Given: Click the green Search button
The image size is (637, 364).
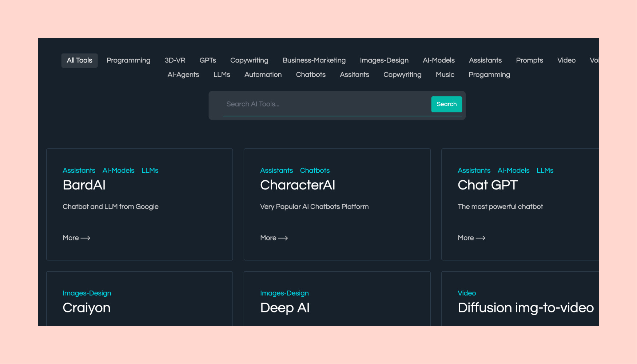Looking at the screenshot, I should tap(446, 104).
